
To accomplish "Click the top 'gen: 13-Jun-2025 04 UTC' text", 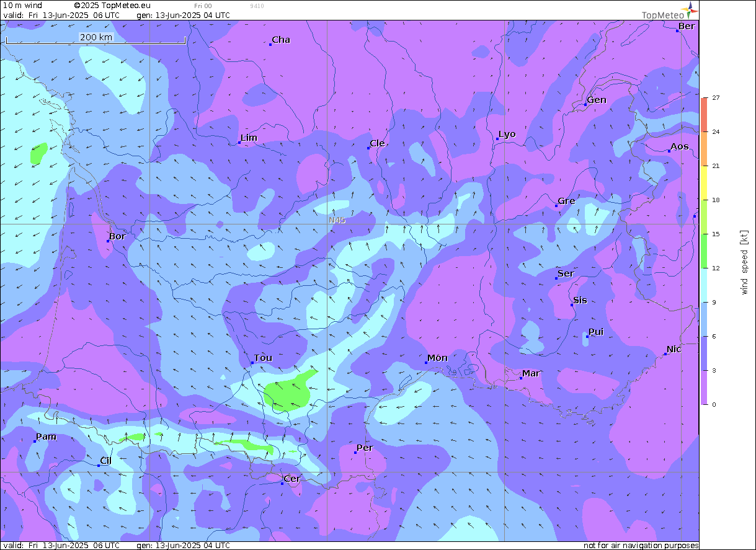I will (183, 15).
